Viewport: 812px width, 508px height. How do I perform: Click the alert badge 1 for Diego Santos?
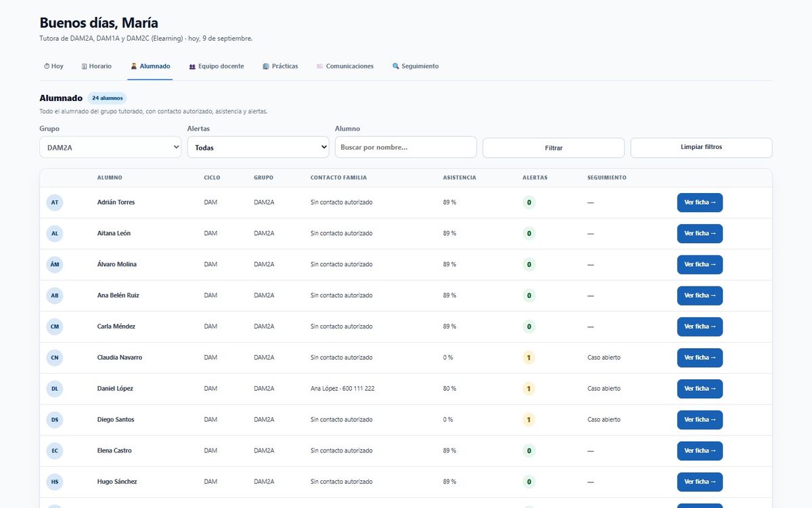(x=529, y=420)
